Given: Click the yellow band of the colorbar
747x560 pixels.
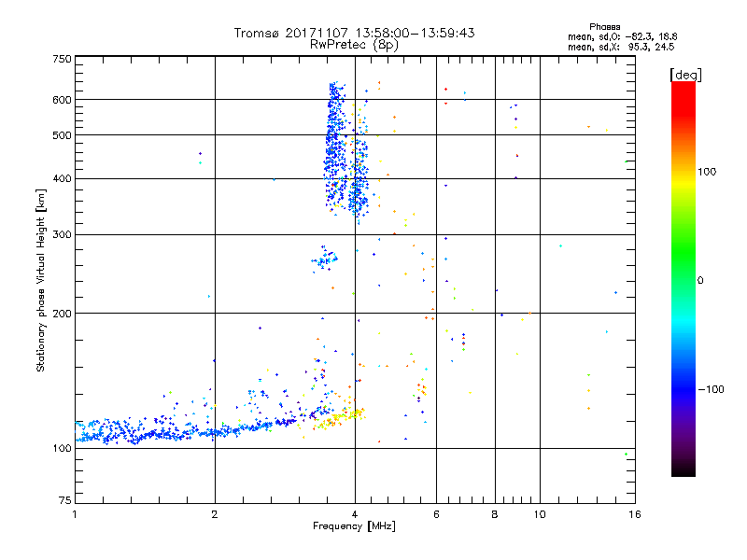Looking at the screenshot, I should (x=683, y=177).
